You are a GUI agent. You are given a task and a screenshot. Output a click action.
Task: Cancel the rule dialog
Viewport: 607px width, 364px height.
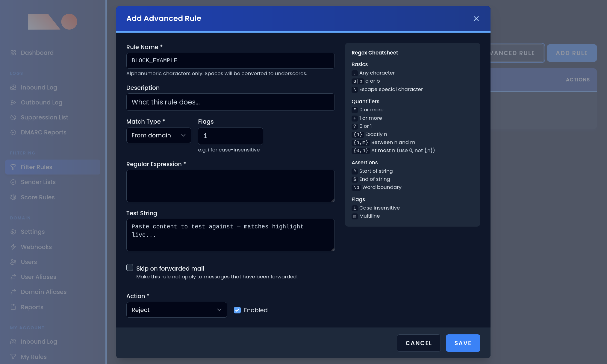(x=419, y=343)
